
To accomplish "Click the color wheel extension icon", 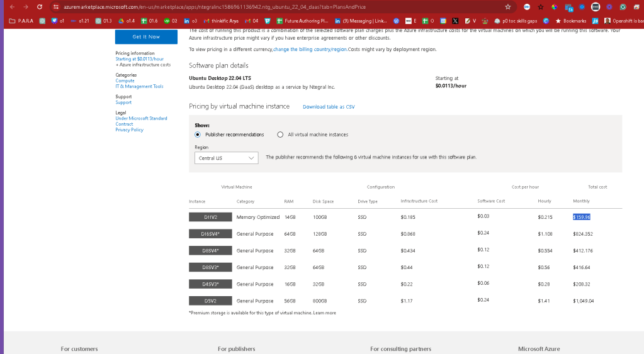I will [x=555, y=7].
